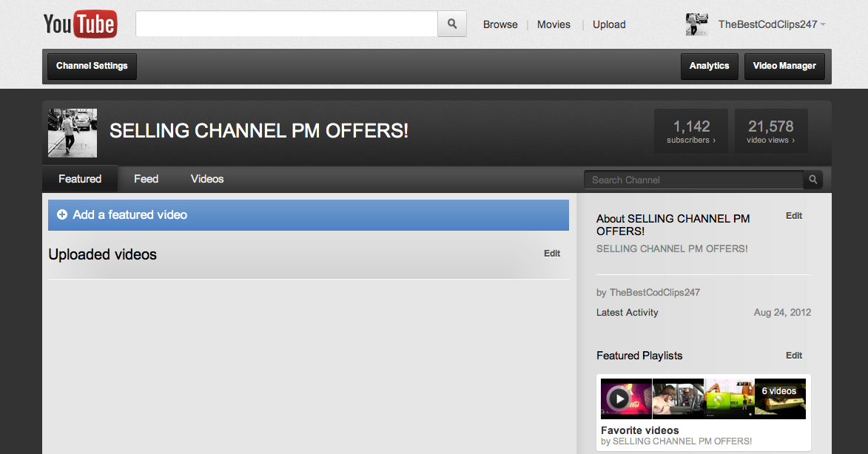
Task: Click the Add a featured video bar
Action: 309,215
